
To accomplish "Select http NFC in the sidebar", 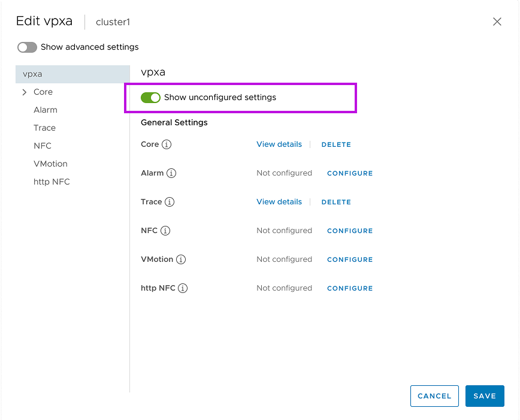I will [52, 182].
